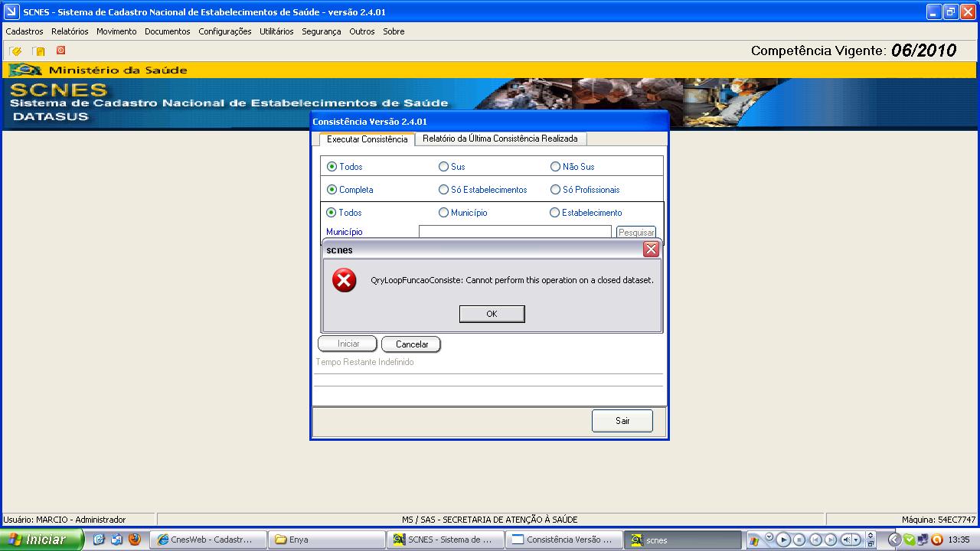The height and width of the screenshot is (551, 980).
Task: Open volume dropdown arrow in media player toolbar
Action: 856,540
